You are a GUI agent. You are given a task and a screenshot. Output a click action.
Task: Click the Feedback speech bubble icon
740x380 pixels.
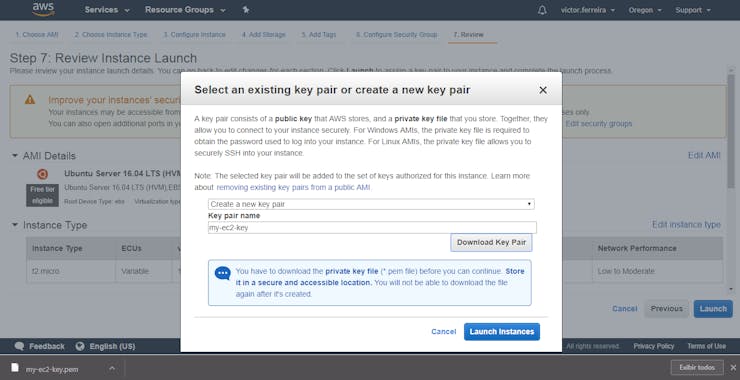[19, 346]
